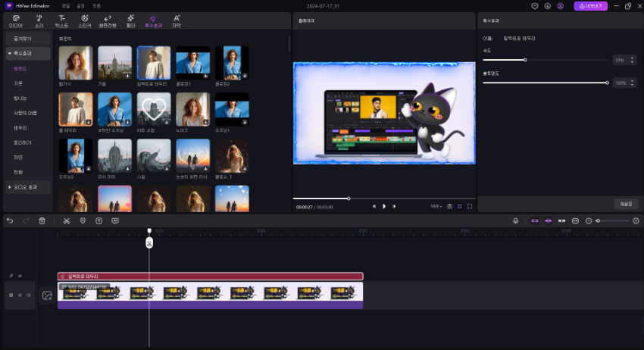Click the undo arrow in timeline toolbar
The width and height of the screenshot is (644, 350).
coord(10,220)
